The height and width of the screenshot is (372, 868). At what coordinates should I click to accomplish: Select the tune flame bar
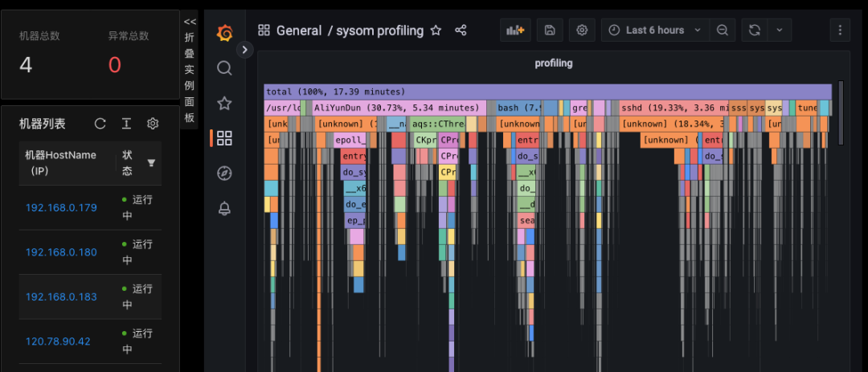pos(808,108)
